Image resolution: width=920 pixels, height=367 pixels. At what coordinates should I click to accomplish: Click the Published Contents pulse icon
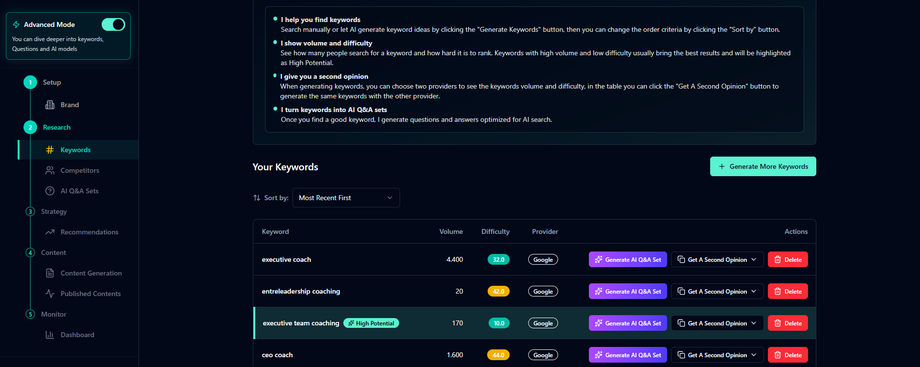click(50, 294)
